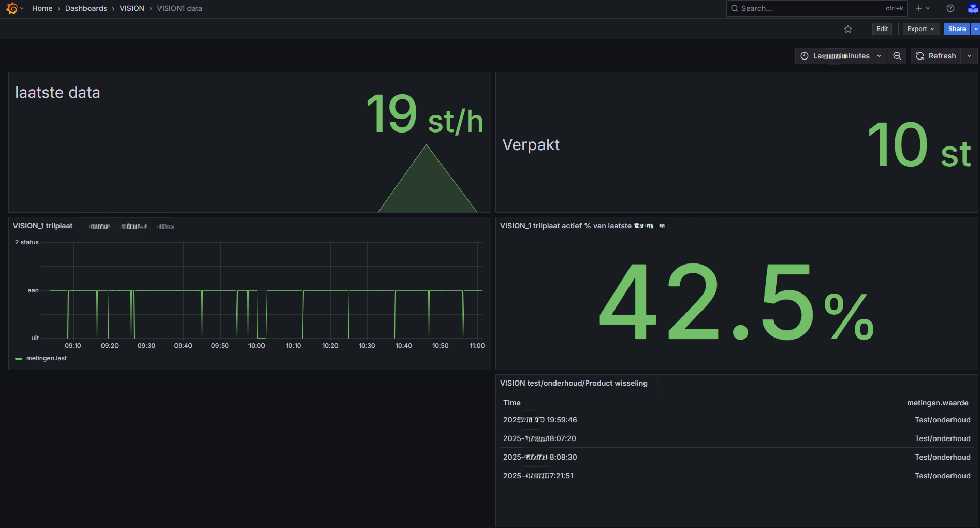The image size is (980, 528).
Task: Open the auto-refresh interval dropdown
Action: pyautogui.click(x=969, y=56)
